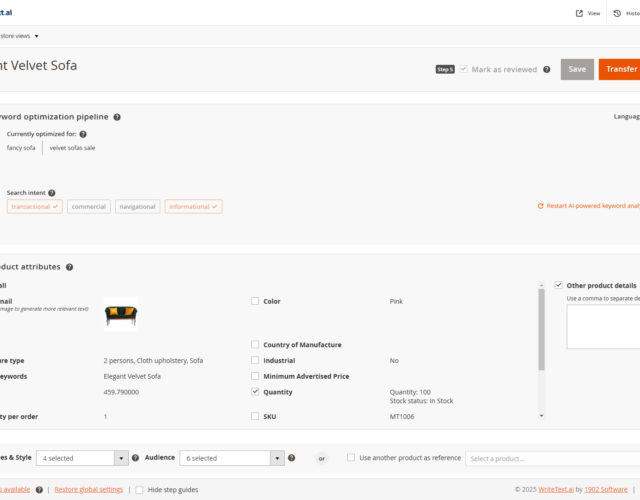Click the orange Transfer button
640x500 pixels.
coord(620,69)
